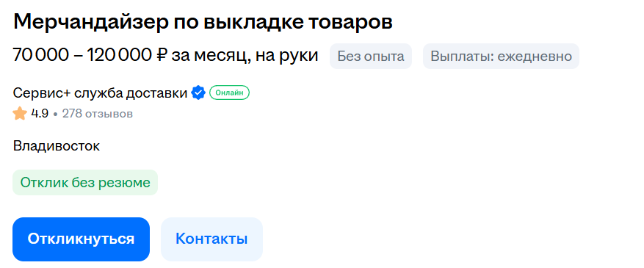The image size is (644, 268).
Task: Select the Без опыта tag
Action: click(370, 57)
